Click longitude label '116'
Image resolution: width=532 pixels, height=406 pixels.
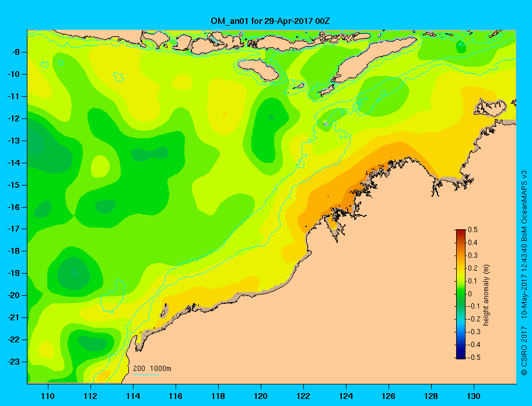point(176,396)
